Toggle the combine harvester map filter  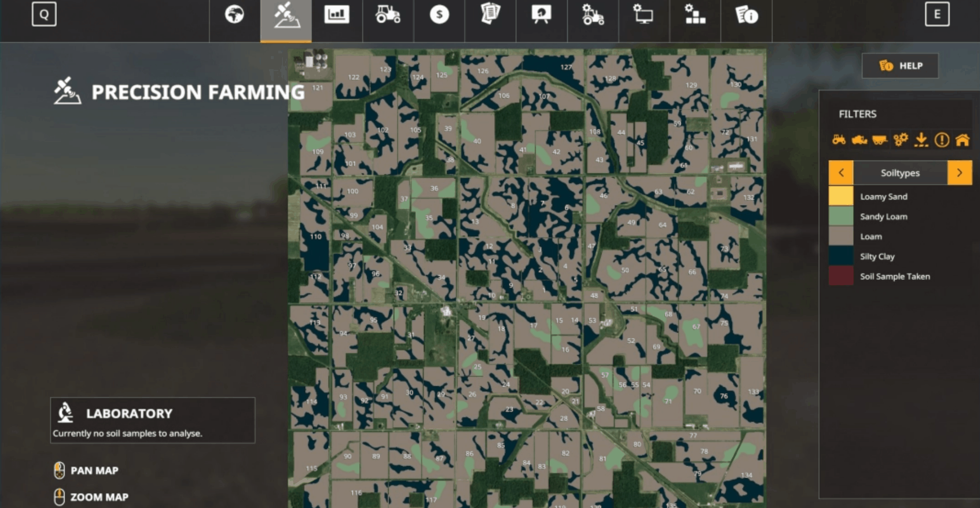pos(859,140)
